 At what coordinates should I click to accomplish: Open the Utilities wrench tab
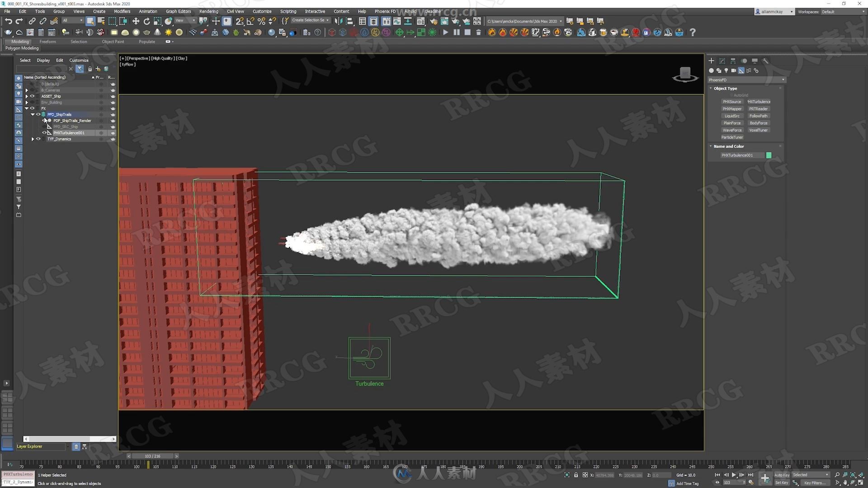tap(765, 61)
